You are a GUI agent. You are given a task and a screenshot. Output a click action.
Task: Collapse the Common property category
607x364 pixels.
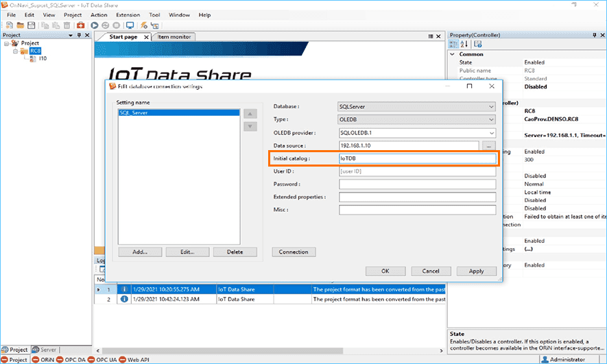tap(452, 54)
